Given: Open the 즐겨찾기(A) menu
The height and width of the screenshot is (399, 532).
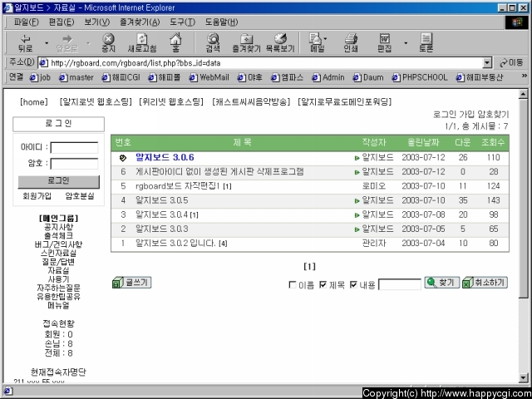Looking at the screenshot, I should click(140, 22).
